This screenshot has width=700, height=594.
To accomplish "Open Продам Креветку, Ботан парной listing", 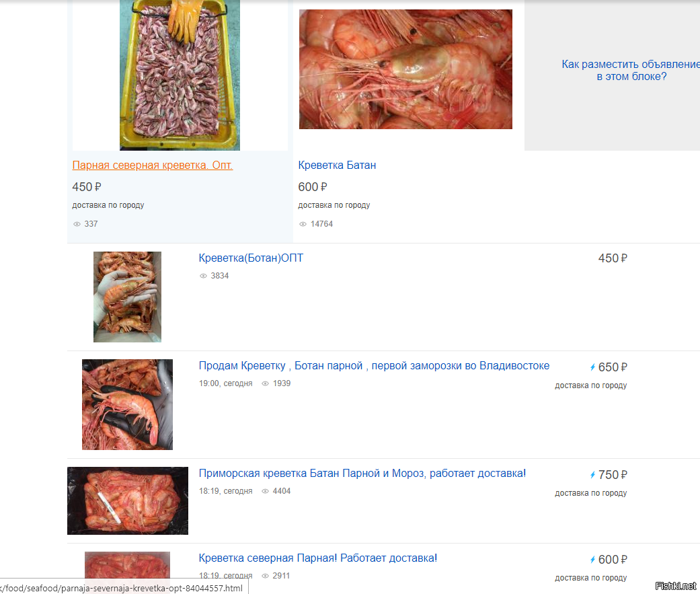I will click(374, 366).
